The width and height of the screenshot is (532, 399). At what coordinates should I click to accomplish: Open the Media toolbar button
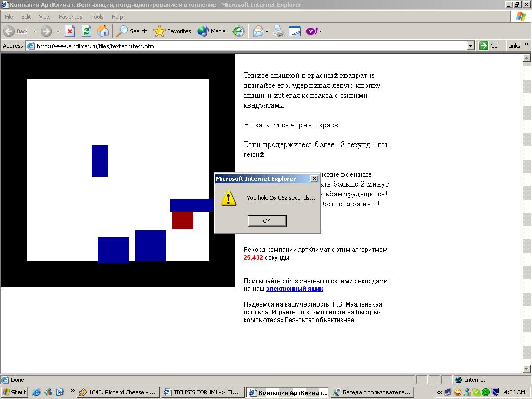pyautogui.click(x=212, y=31)
